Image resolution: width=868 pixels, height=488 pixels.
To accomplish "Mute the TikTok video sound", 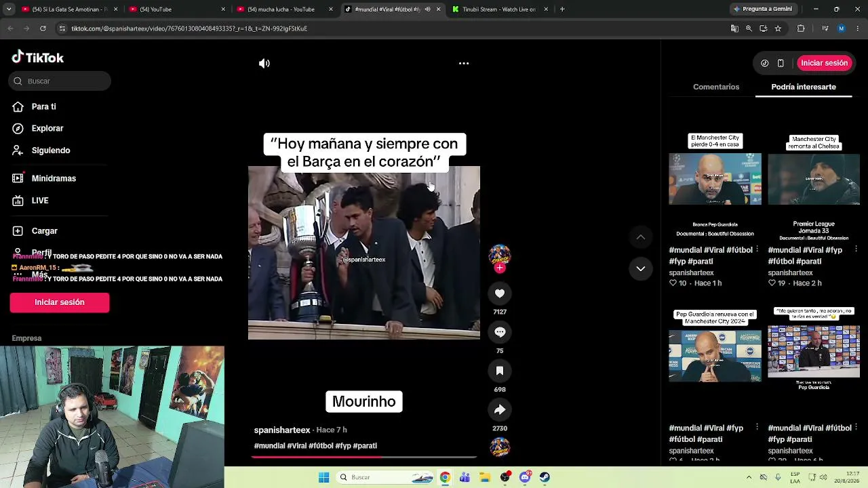I will click(x=264, y=63).
